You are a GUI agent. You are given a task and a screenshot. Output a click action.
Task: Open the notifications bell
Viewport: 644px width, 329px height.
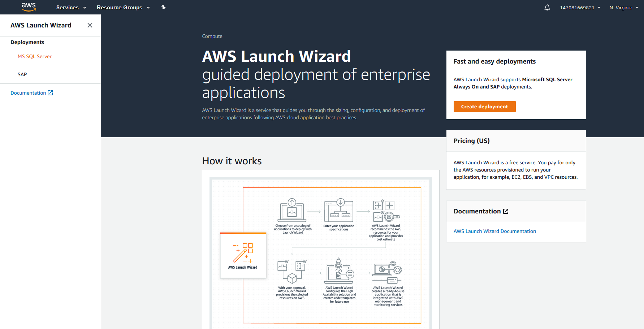click(x=547, y=8)
